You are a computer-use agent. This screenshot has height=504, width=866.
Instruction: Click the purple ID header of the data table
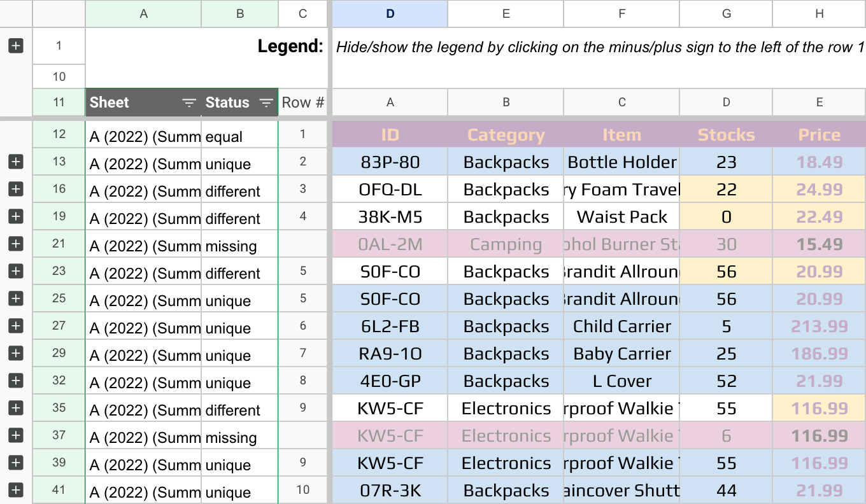pyautogui.click(x=390, y=134)
